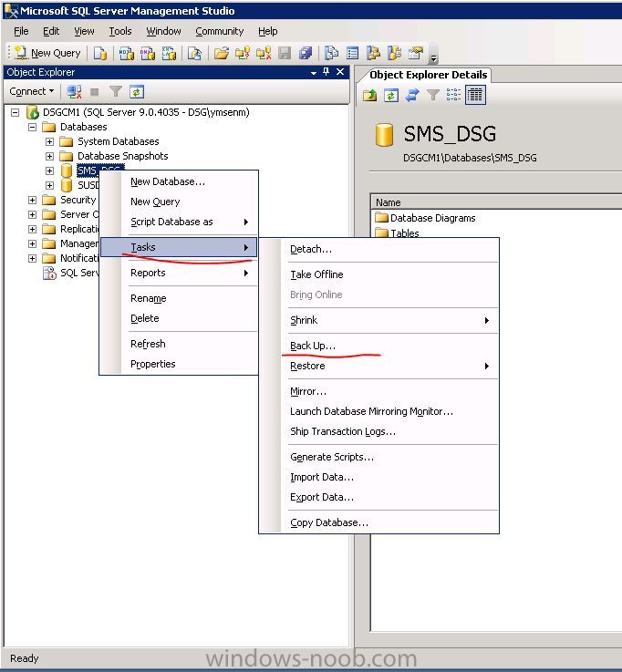Click Launch Database Mirroring Monitor... entry

click(x=378, y=411)
